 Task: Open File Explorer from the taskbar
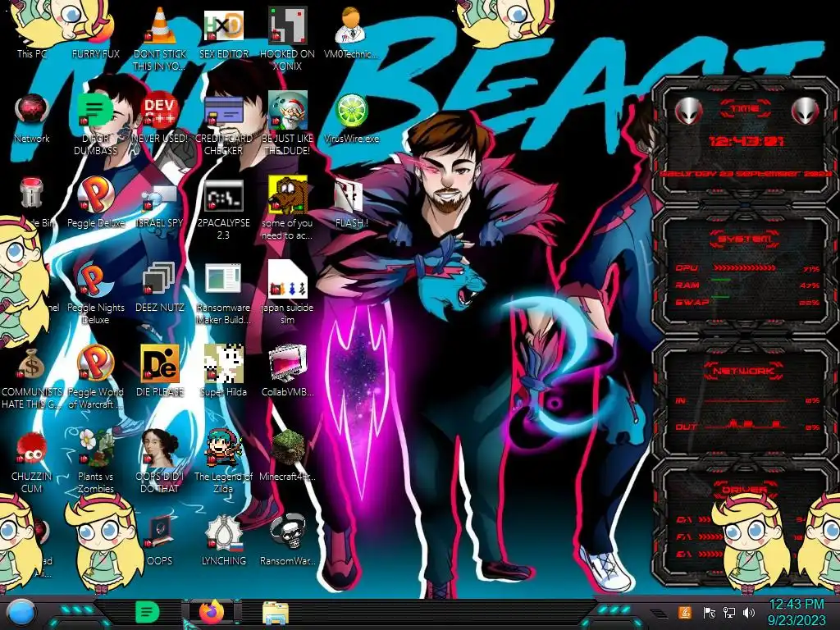point(276,613)
